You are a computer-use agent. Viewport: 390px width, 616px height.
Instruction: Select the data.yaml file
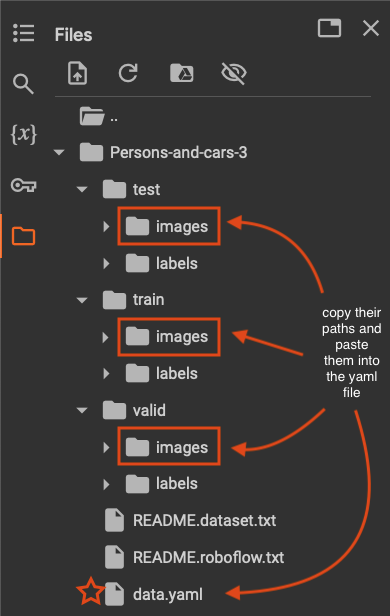tap(154, 594)
